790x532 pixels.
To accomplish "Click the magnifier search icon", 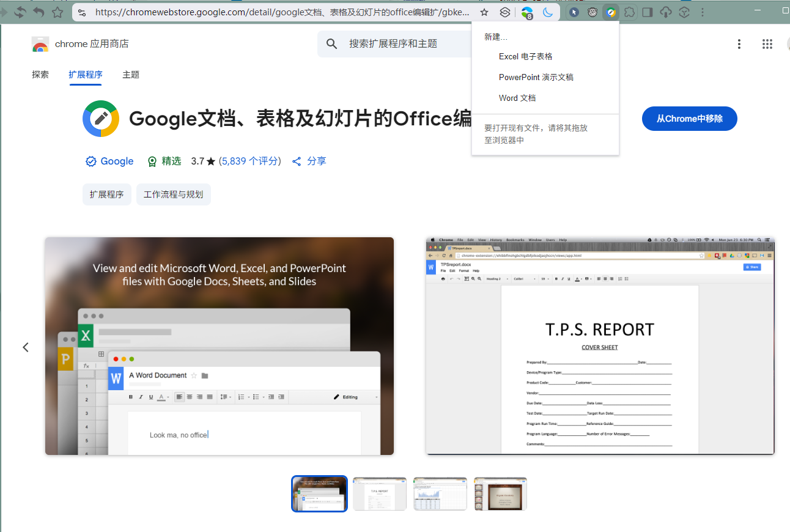I will [x=332, y=43].
